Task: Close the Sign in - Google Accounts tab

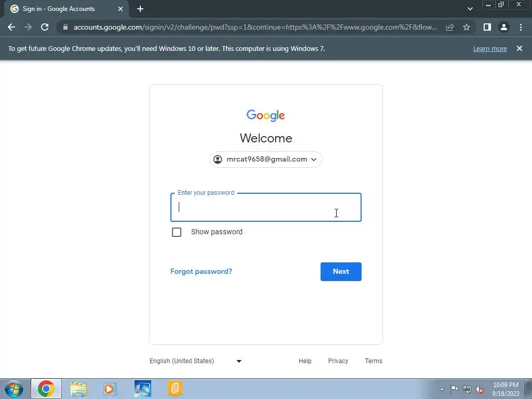Action: coord(121,9)
